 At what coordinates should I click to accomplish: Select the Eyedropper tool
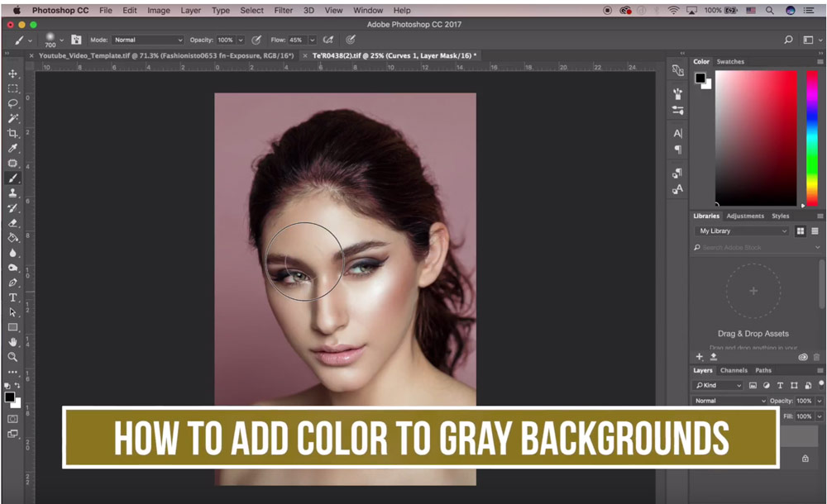coord(13,146)
